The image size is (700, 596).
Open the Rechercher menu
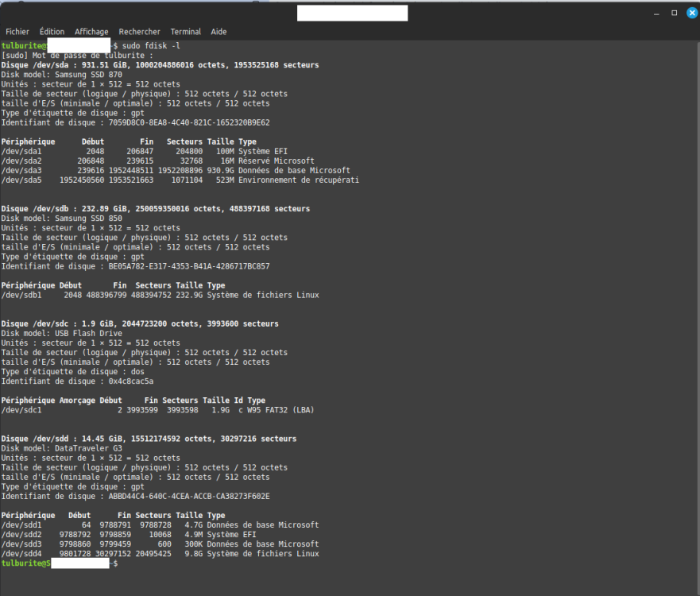[139, 32]
